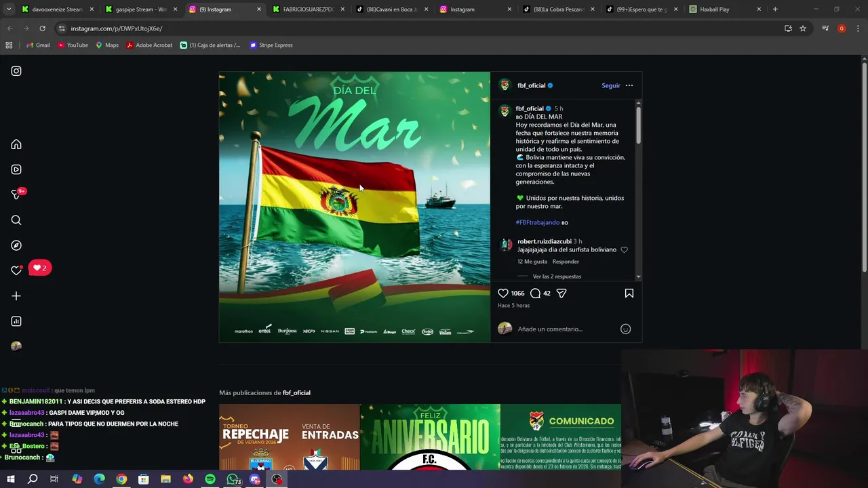Open robert.ruizdiazcubi's profile link
Viewport: 868px width, 488px height.
[544, 241]
